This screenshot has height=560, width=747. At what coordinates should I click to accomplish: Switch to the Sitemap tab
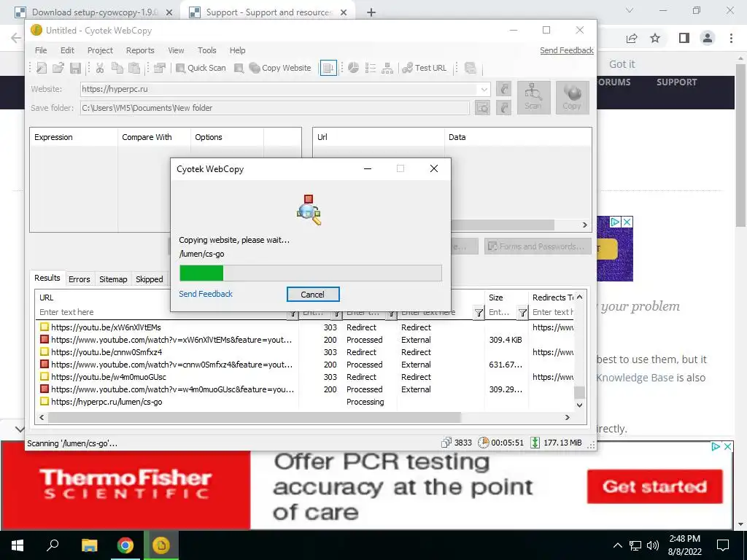click(113, 279)
